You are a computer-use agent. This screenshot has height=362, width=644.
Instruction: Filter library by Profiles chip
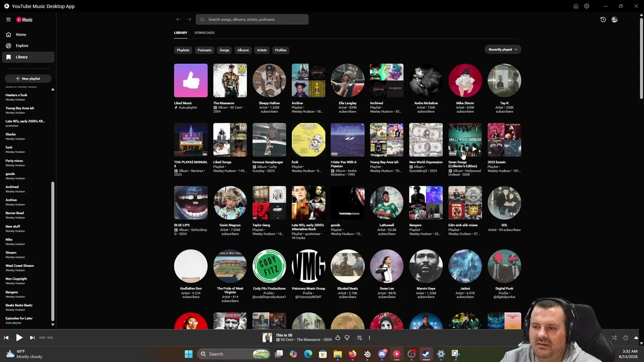(x=281, y=50)
